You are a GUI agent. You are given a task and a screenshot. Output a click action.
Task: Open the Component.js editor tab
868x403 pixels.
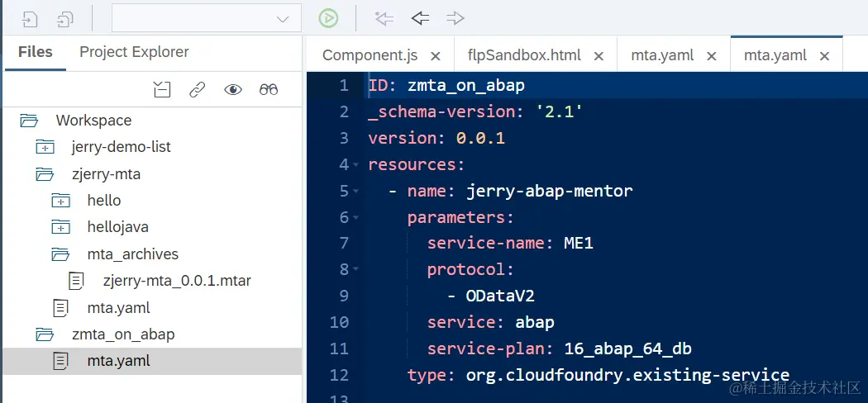(x=370, y=55)
